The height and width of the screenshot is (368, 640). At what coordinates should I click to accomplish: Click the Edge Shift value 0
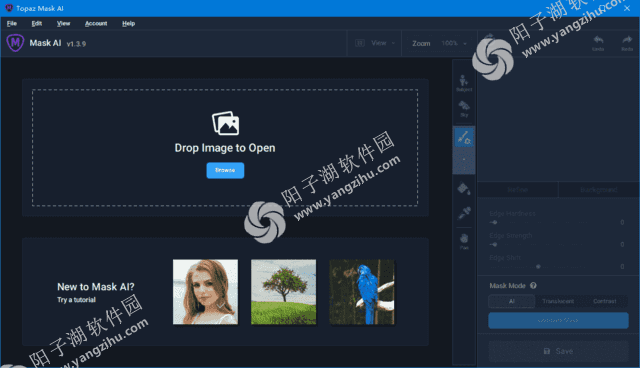pyautogui.click(x=622, y=266)
